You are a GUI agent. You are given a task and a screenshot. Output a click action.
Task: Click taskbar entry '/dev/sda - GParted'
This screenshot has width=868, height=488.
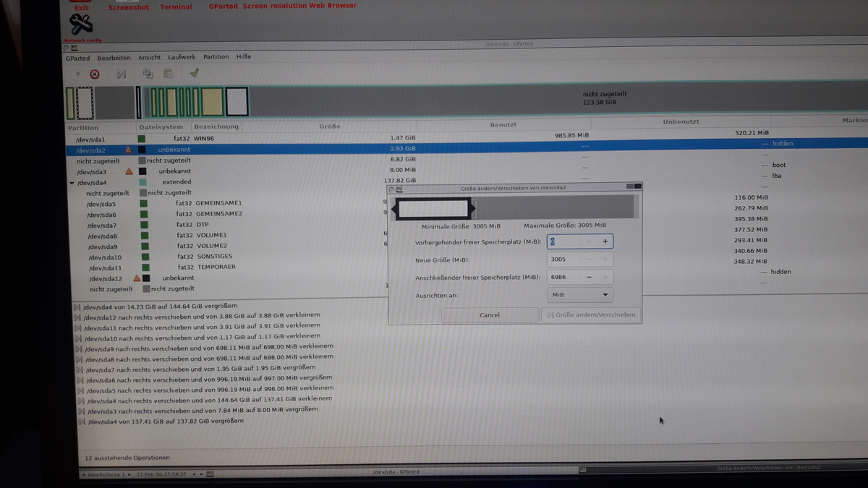[396, 471]
